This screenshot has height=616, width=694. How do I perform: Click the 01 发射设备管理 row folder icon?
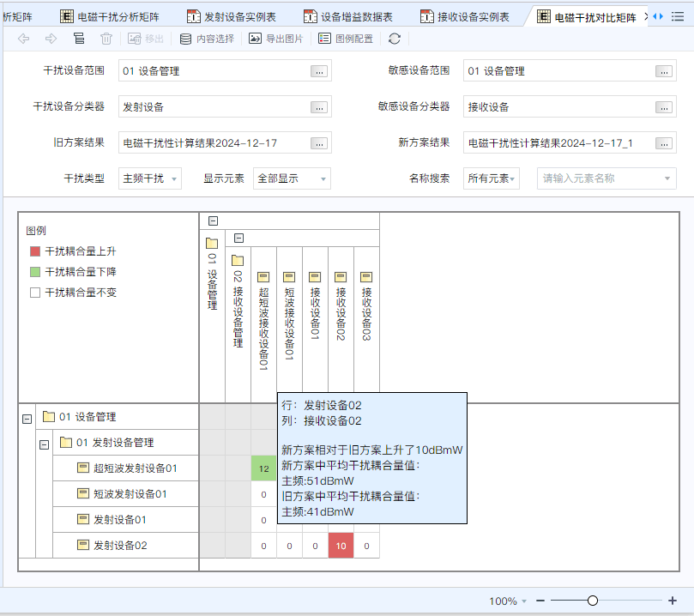66,442
